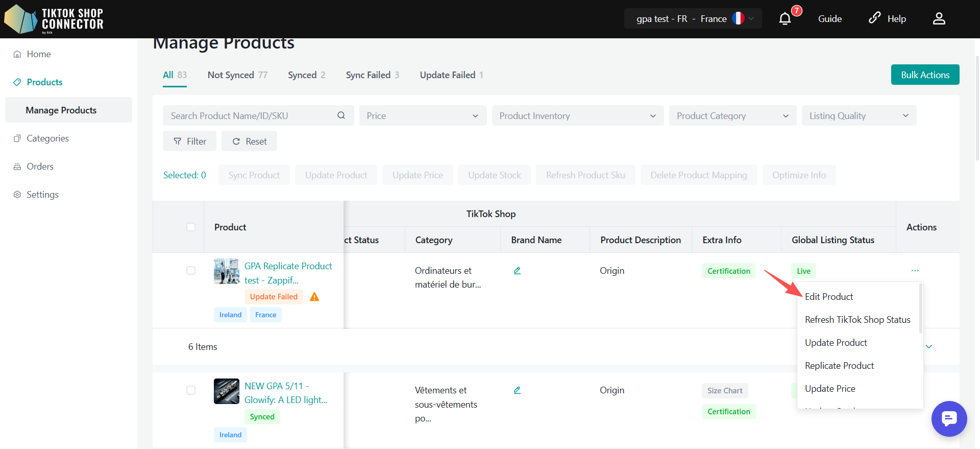Click the Categories sidebar icon

pos(17,138)
